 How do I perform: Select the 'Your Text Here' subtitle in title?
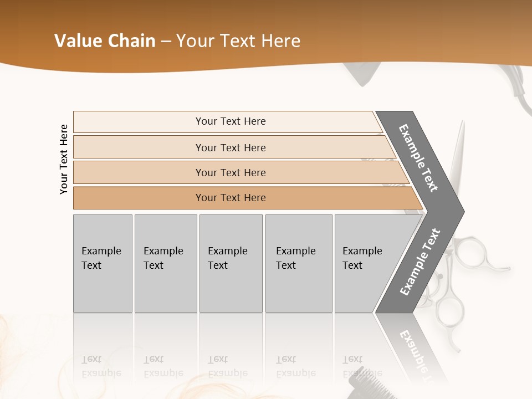(x=238, y=40)
